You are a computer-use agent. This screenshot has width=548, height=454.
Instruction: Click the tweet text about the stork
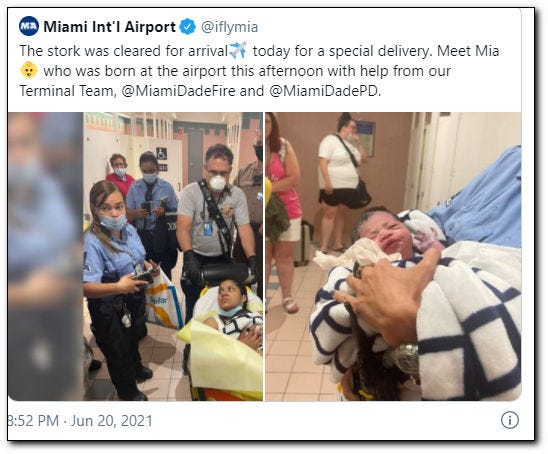pos(259,71)
